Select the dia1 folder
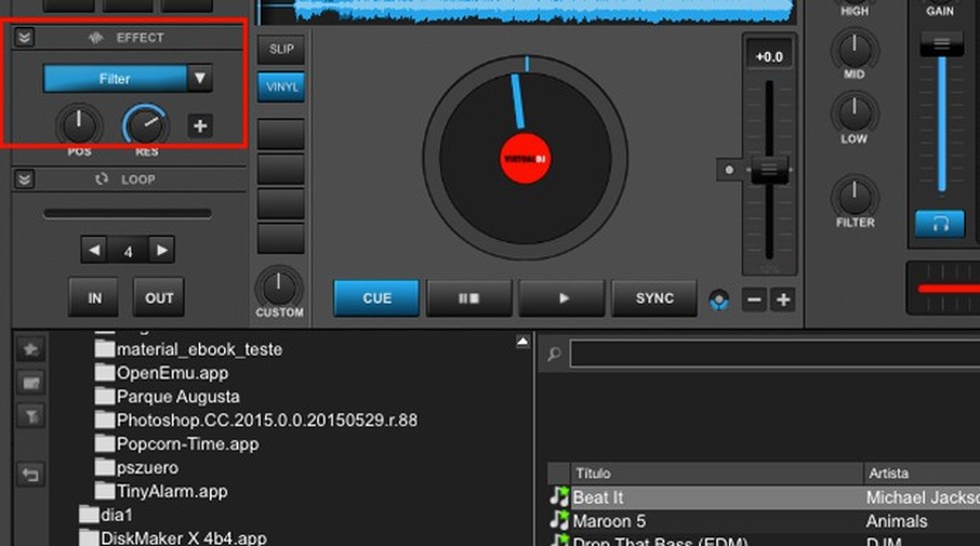Viewport: 980px width, 546px height. [x=107, y=515]
